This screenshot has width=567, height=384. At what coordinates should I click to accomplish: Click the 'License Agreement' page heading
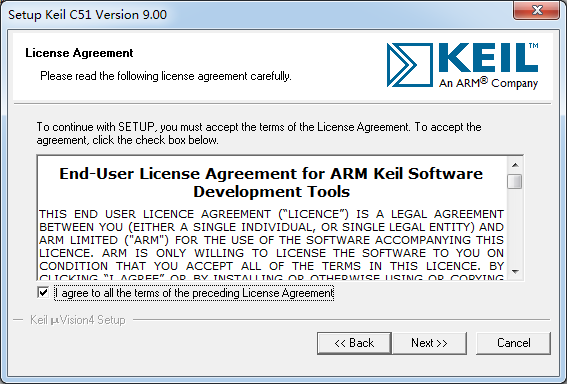click(x=79, y=53)
